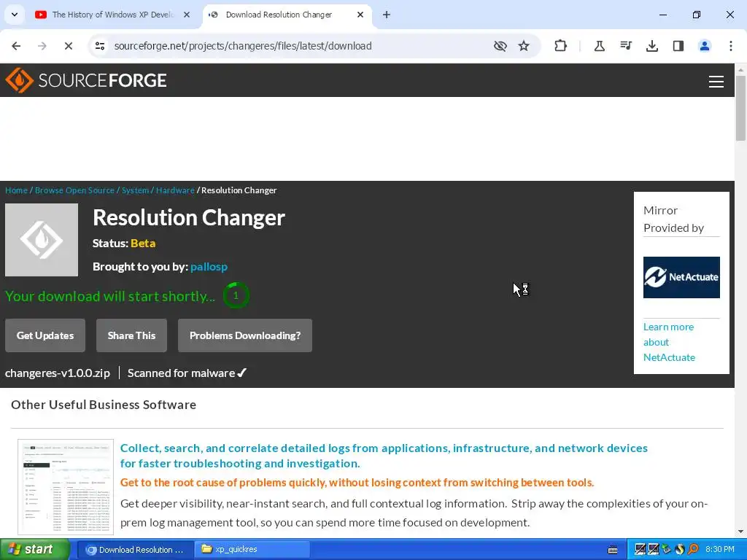The width and height of the screenshot is (747, 560).
Task: Open the Browse Open Source breadcrumb
Action: click(74, 190)
